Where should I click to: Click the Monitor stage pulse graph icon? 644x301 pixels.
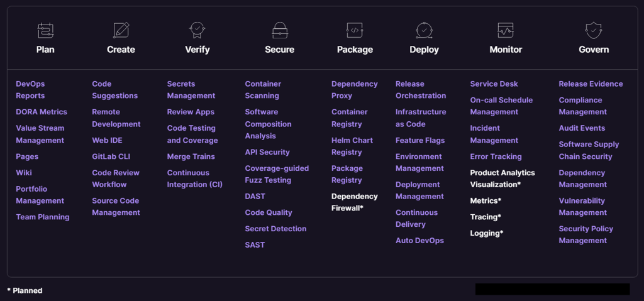[x=506, y=30]
